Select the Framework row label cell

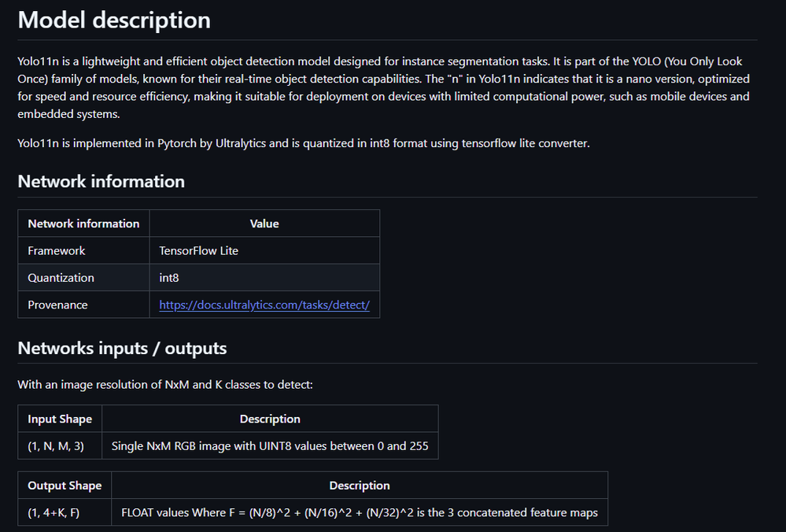coord(57,250)
